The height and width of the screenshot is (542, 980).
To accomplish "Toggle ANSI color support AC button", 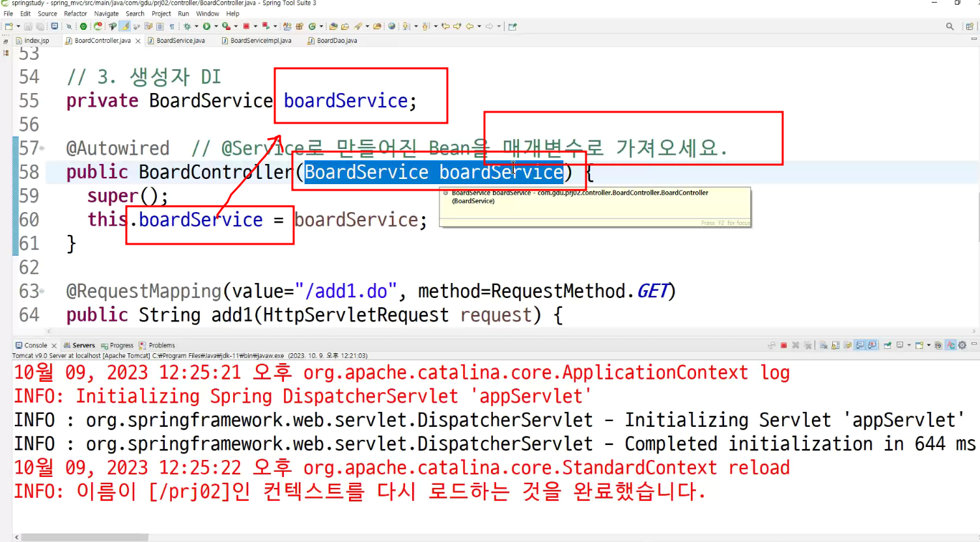I will click(x=950, y=346).
